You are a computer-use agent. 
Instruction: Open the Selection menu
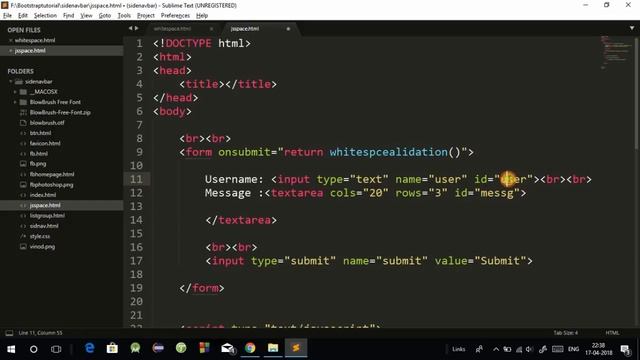click(x=45, y=16)
